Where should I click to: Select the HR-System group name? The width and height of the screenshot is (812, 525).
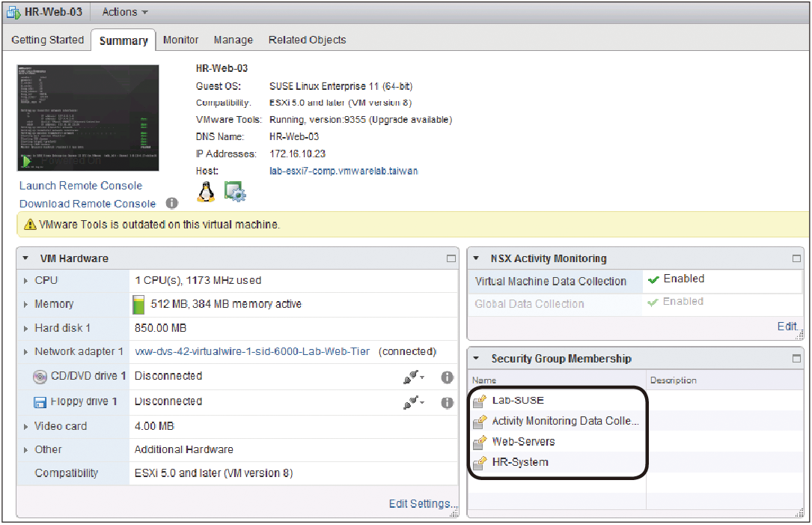[520, 462]
